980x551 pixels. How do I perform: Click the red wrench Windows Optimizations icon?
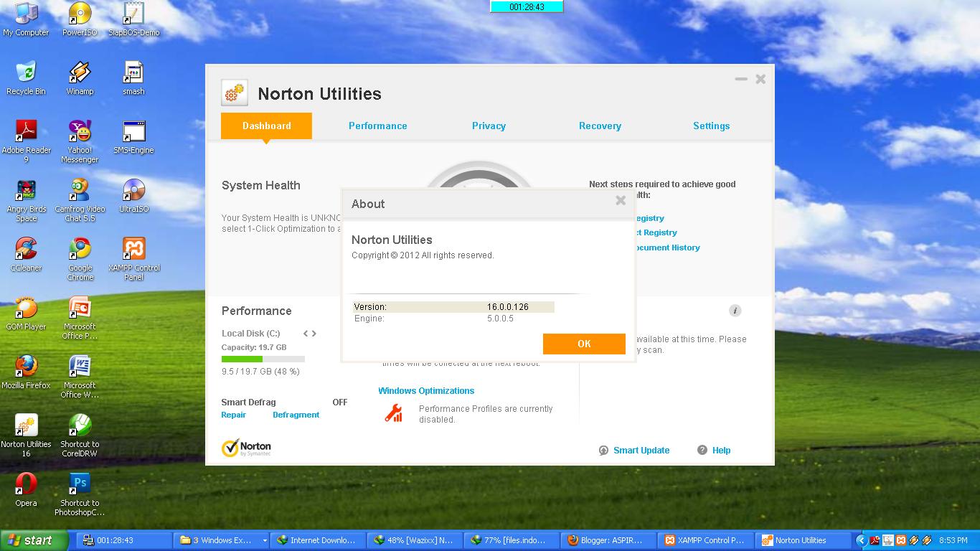point(393,413)
